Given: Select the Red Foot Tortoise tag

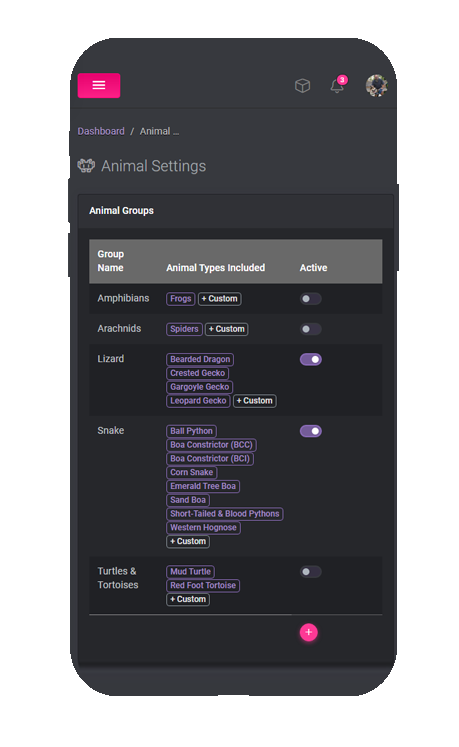Looking at the screenshot, I should 203,585.
